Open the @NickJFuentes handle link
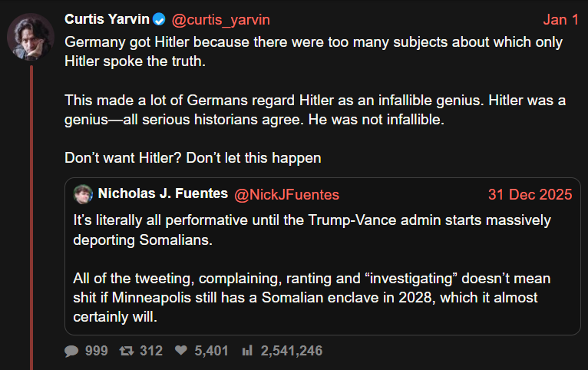 pos(286,194)
